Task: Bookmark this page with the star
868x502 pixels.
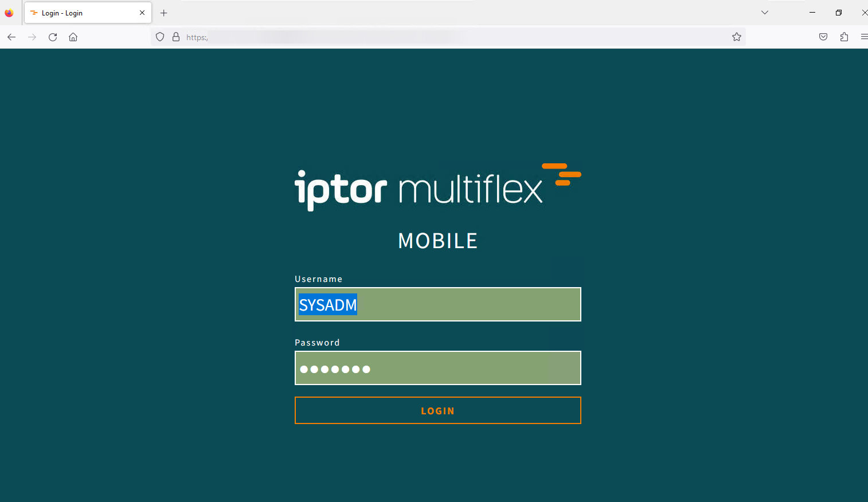Action: [737, 37]
